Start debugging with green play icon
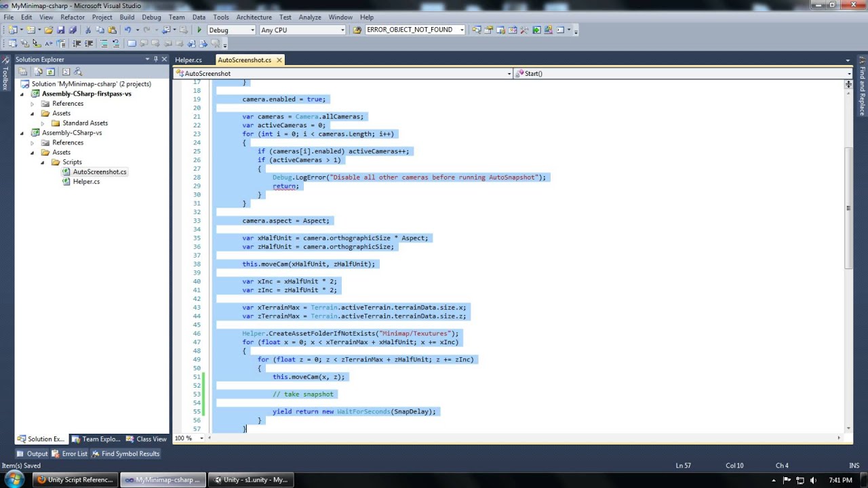 [199, 30]
